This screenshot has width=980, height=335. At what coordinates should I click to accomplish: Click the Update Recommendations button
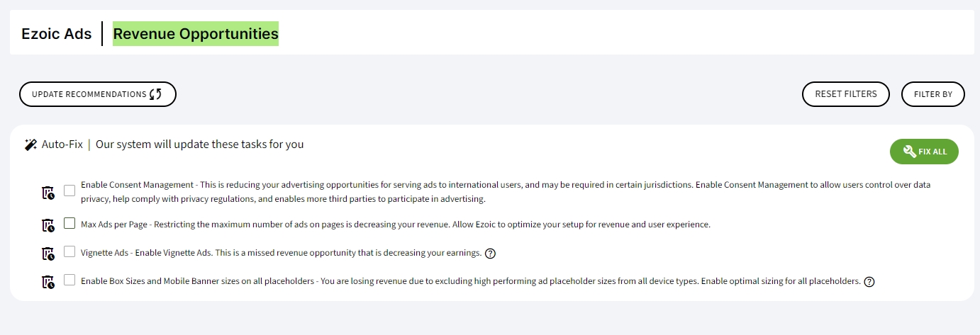pos(97,94)
